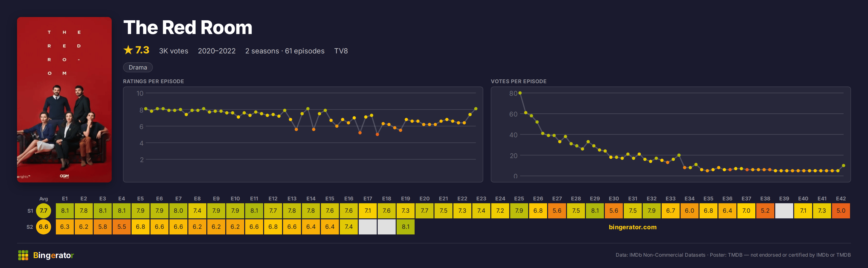
Task: Click the show title The Red Room
Action: coord(188,28)
